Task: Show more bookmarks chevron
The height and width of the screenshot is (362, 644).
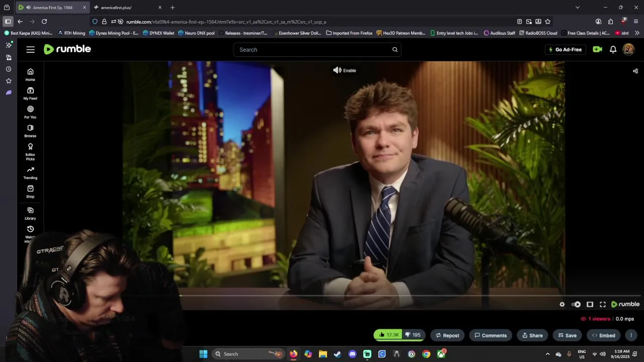Action: 637,33
